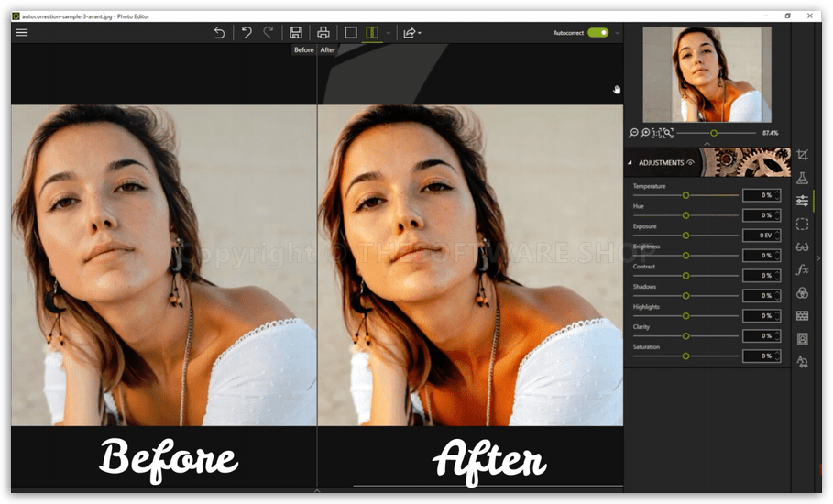
Task: Click the Shadows slider handle
Action: click(685, 296)
